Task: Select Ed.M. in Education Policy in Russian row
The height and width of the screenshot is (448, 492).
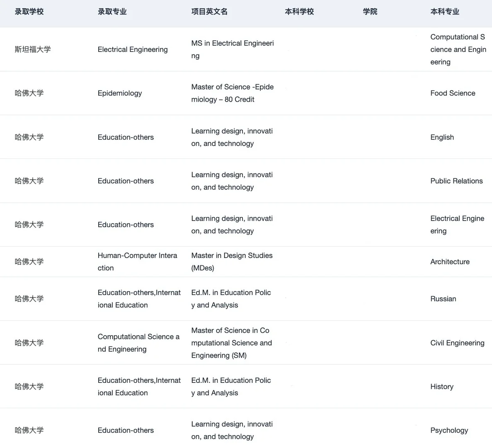Action: (231, 299)
